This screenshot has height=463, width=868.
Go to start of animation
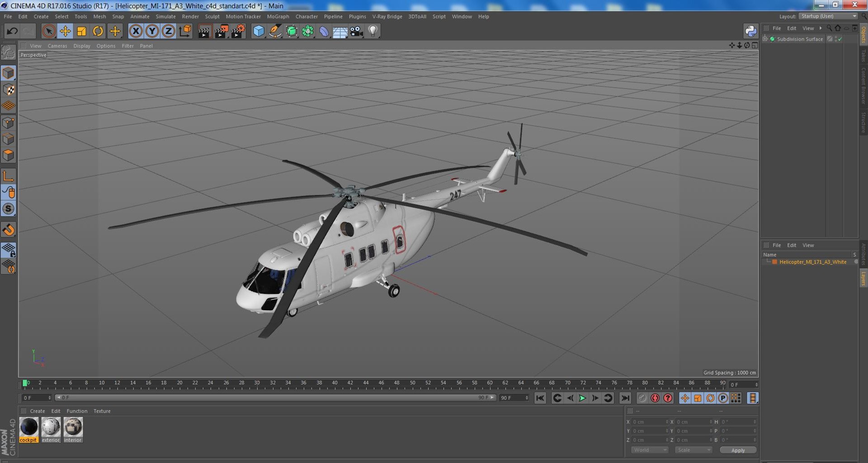coord(540,398)
